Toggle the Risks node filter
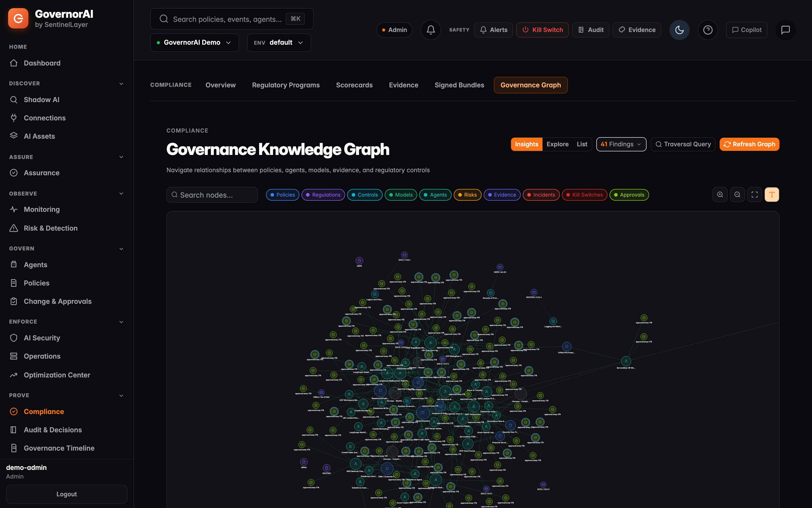The image size is (812, 508). [467, 195]
